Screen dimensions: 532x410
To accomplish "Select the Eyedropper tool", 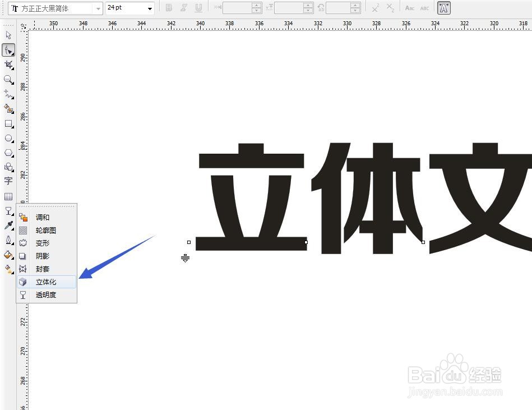I will 8,225.
